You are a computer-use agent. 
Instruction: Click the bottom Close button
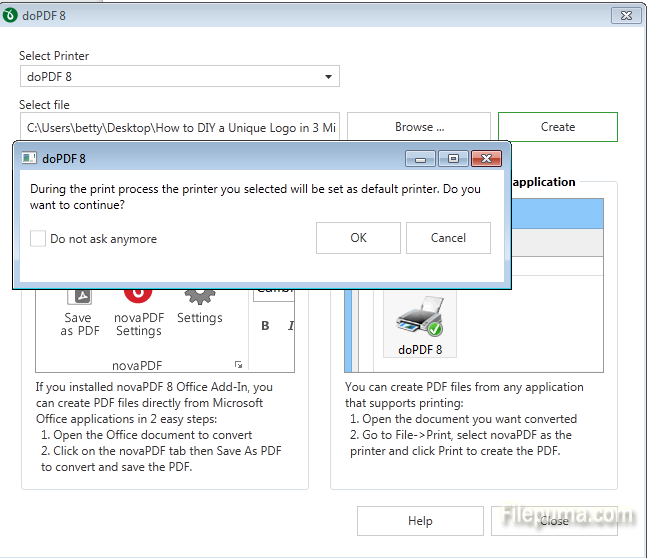554,521
